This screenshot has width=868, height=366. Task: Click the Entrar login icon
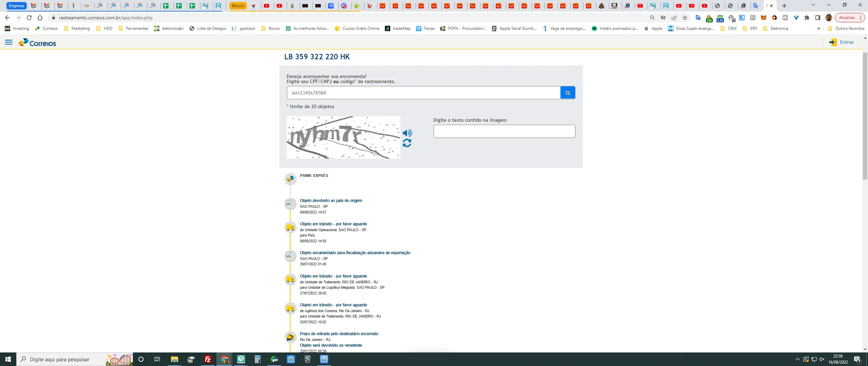(x=833, y=42)
